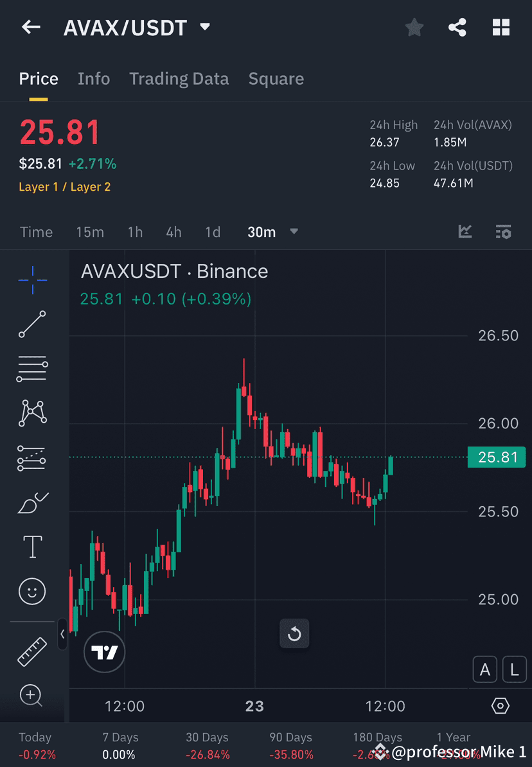
Task: Select the text annotation tool
Action: point(32,546)
